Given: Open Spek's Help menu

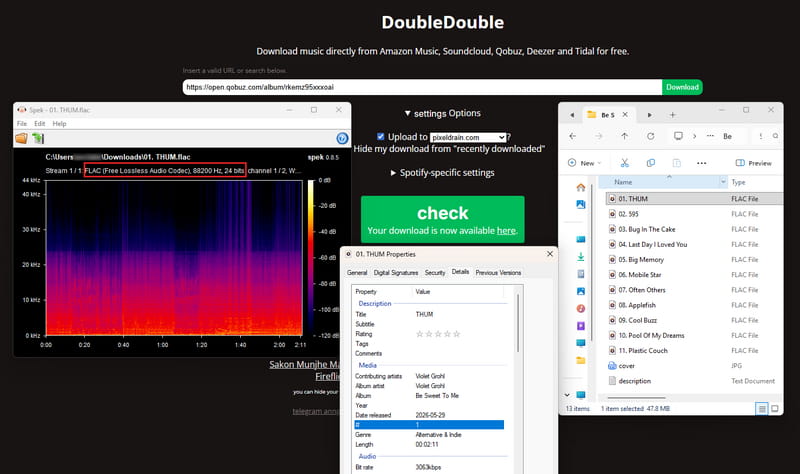Looking at the screenshot, I should pos(59,123).
